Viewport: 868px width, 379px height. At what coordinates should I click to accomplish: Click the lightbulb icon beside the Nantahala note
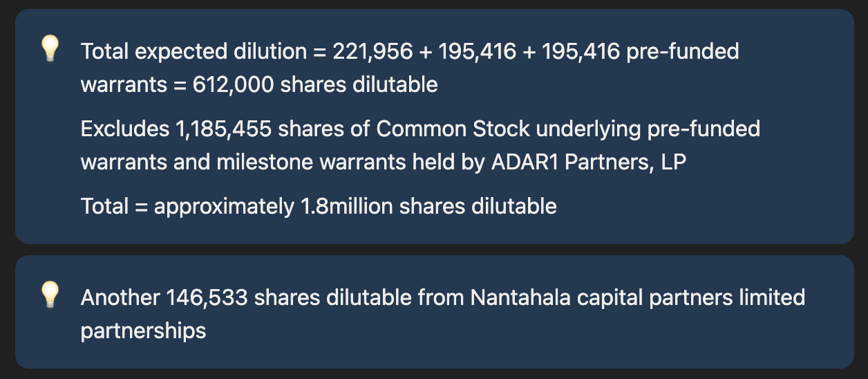pyautogui.click(x=49, y=295)
